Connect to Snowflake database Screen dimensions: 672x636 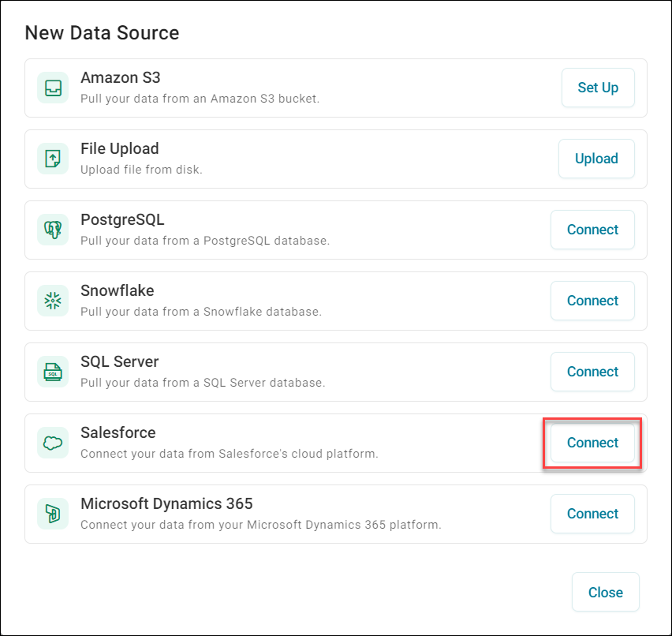tap(592, 301)
